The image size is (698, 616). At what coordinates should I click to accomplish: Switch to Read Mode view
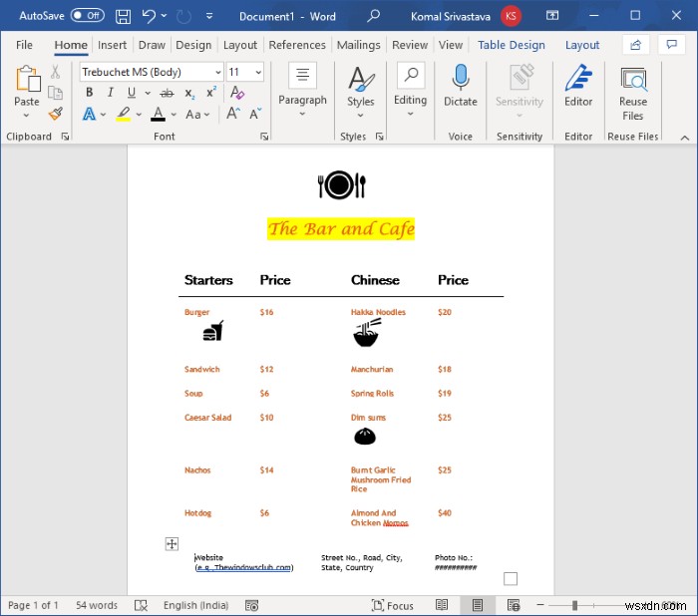pyautogui.click(x=442, y=605)
